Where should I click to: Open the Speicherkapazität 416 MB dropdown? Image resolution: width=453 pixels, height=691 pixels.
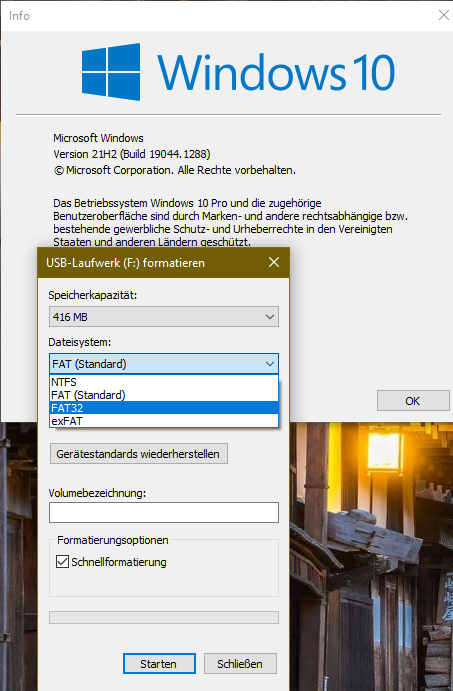tap(163, 316)
